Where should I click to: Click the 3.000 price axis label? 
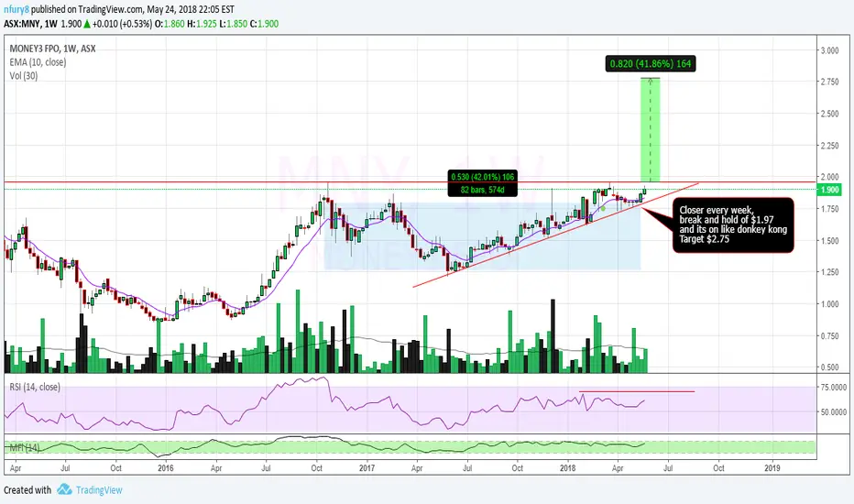tap(829, 50)
